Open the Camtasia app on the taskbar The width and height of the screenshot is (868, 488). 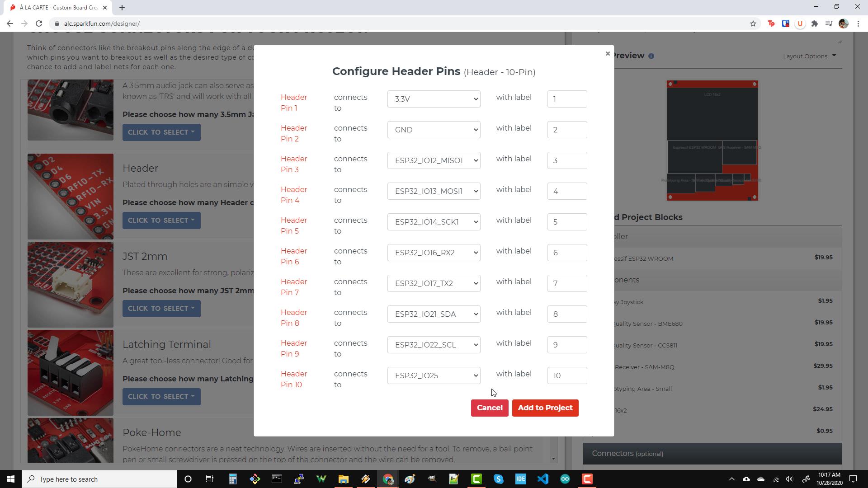click(587, 479)
